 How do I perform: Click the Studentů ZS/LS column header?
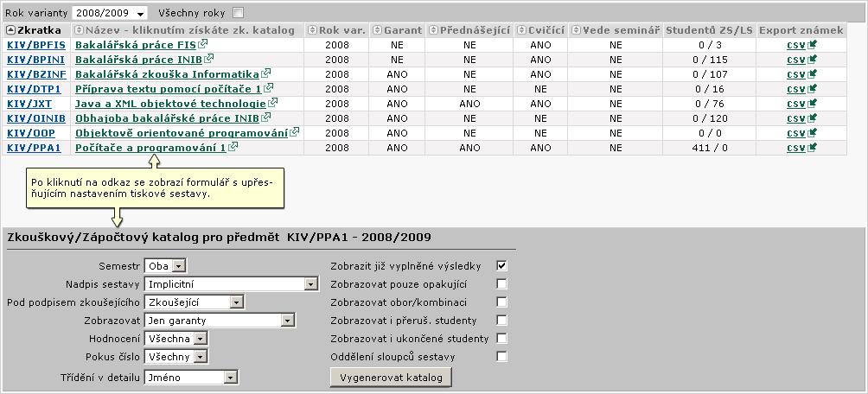pyautogui.click(x=709, y=30)
